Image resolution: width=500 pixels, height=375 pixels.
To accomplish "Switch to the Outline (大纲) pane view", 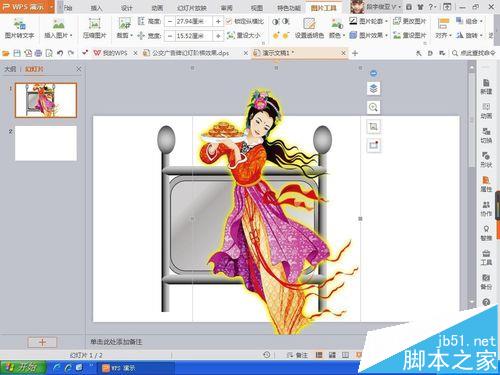I will tap(10, 69).
